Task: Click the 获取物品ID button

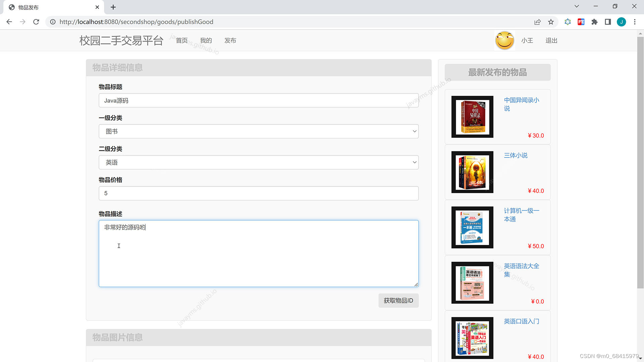Action: tap(398, 301)
